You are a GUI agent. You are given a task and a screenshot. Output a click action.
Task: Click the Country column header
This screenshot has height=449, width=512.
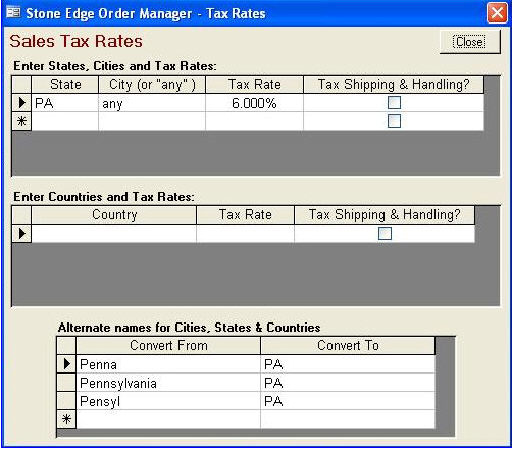coord(114,215)
